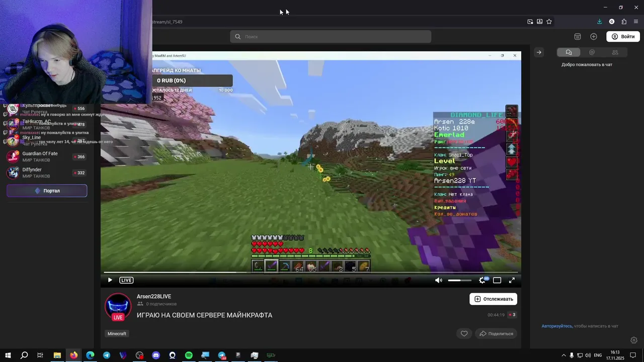
Task: Switch to the chat messages tab
Action: pos(569,52)
